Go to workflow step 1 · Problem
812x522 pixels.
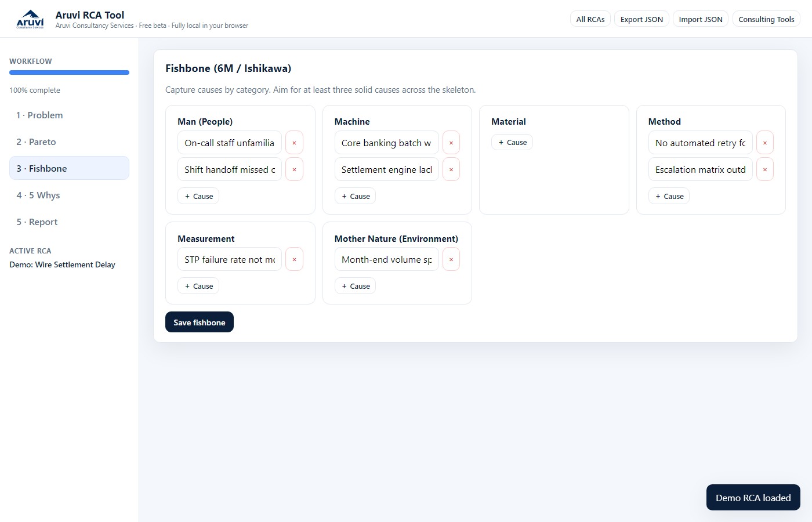pyautogui.click(x=69, y=115)
